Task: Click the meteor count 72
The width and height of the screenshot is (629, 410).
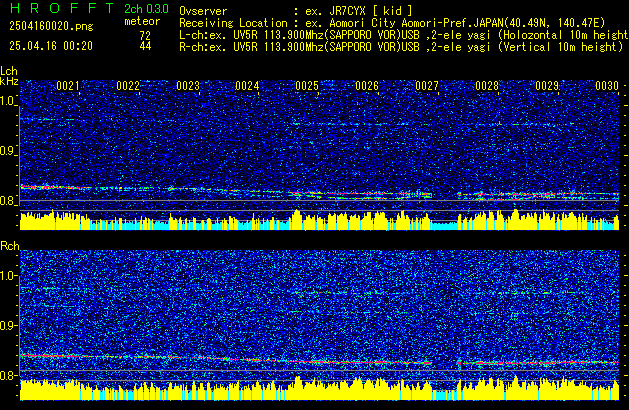Action: pos(145,35)
